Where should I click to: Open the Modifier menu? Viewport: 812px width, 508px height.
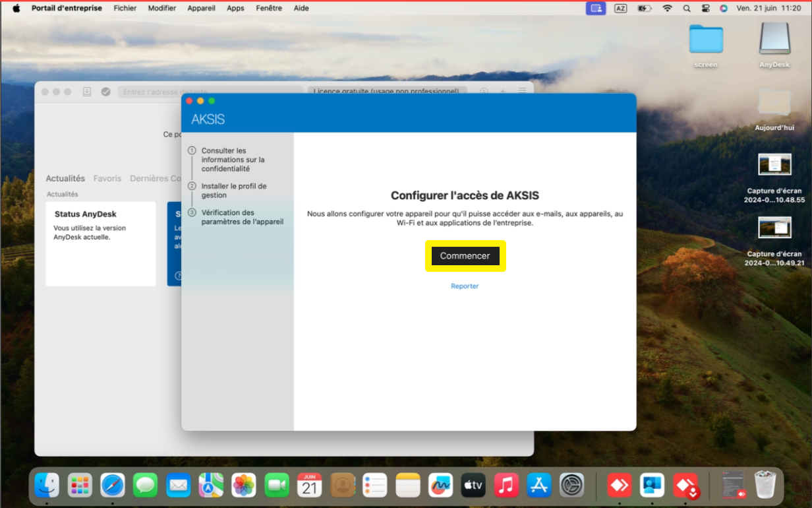tap(162, 8)
